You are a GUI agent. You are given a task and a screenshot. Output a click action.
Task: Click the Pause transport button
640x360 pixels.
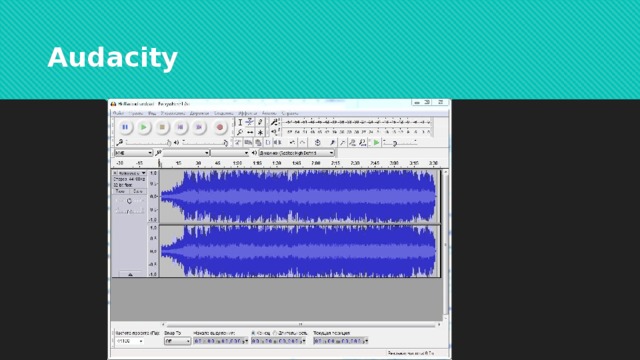125,127
